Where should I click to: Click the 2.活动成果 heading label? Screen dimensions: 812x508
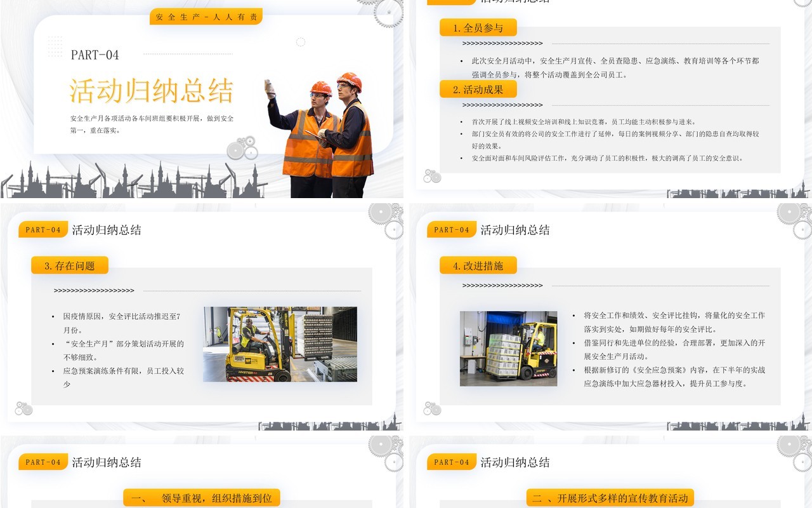[x=478, y=90]
